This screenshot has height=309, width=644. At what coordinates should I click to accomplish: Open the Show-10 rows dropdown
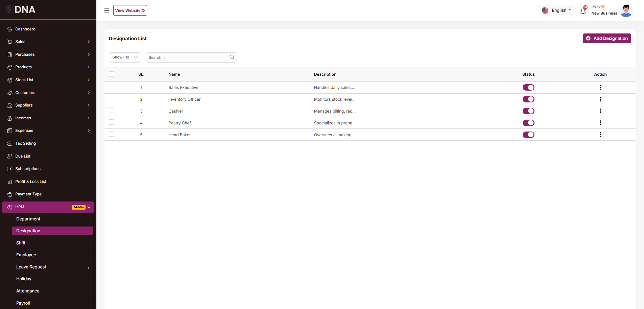pyautogui.click(x=125, y=57)
